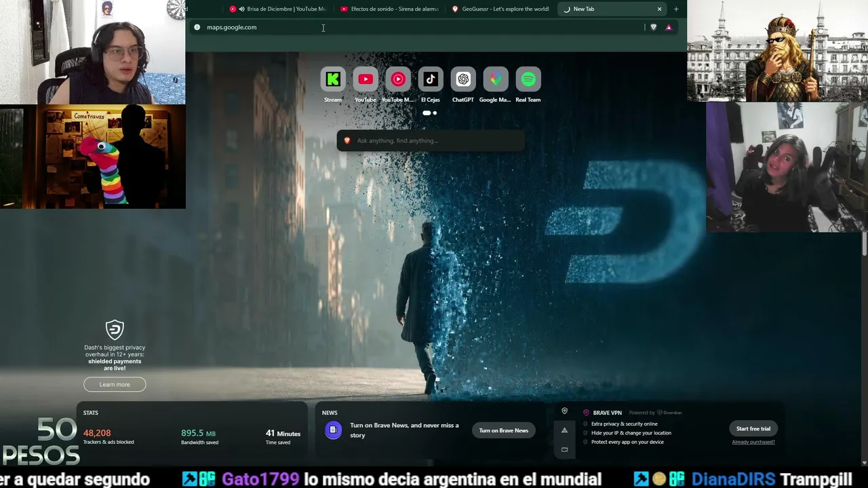Select the first shortcuts page dot
The height and width of the screenshot is (488, 868).
(x=427, y=113)
